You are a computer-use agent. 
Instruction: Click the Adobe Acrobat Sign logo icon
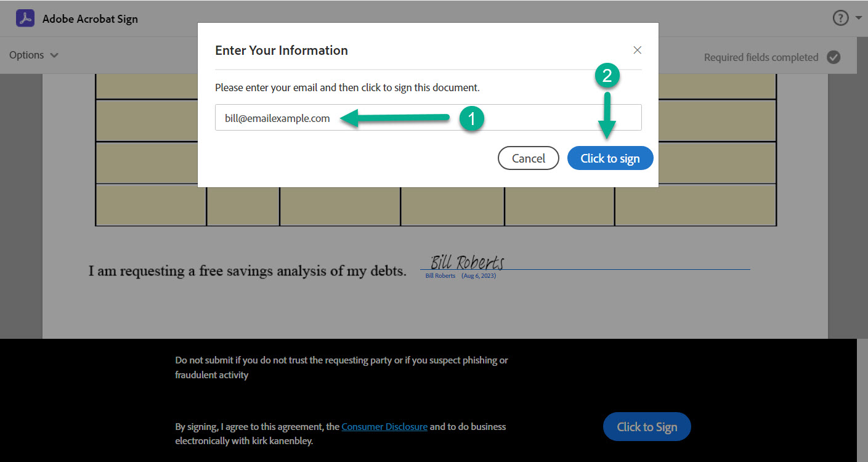tap(25, 18)
